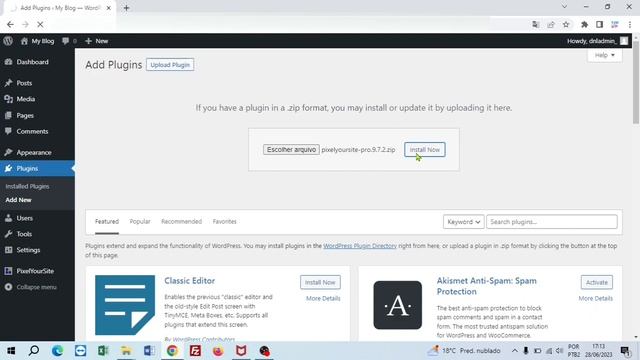Switch to the Favorites tab
This screenshot has height=360, width=640.
[x=224, y=222]
